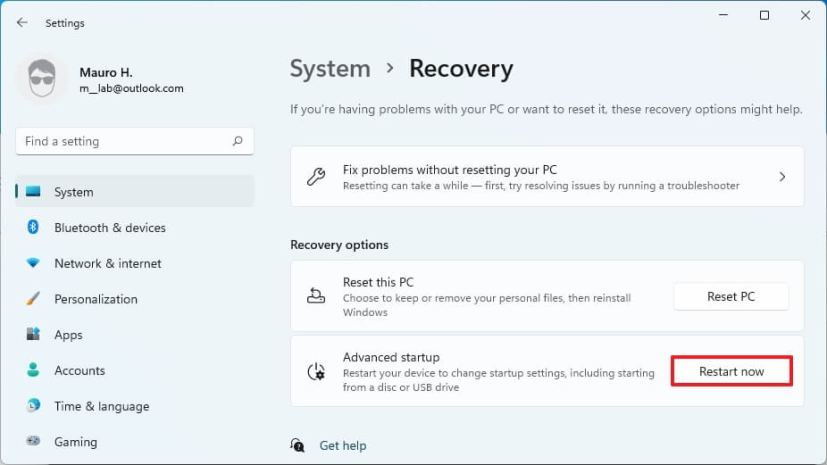
Task: Click the Restart now button
Action: pyautogui.click(x=731, y=372)
